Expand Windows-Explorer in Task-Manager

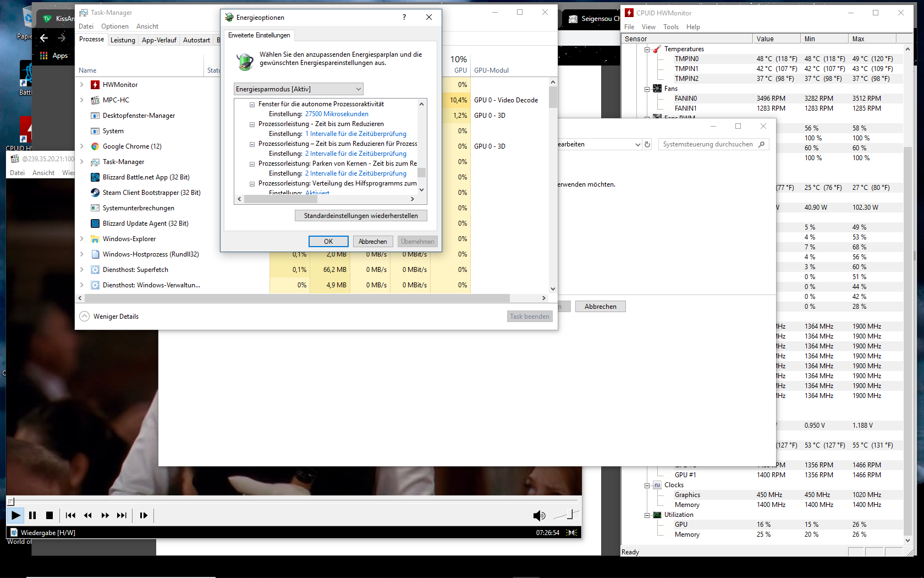click(81, 238)
